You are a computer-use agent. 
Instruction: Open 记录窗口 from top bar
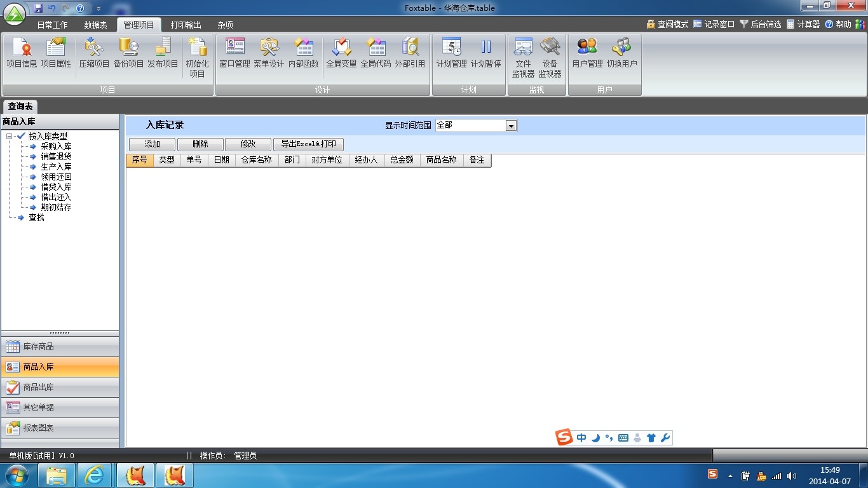tap(714, 24)
